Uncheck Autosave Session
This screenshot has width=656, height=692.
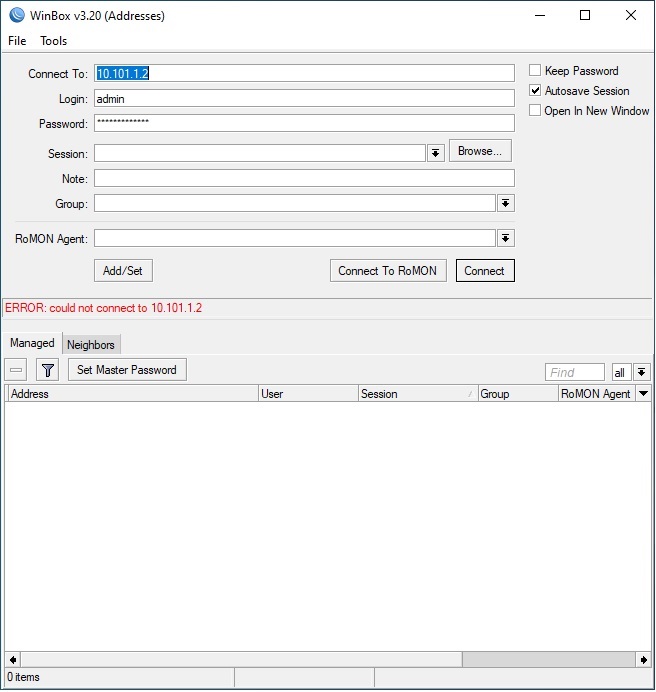point(535,90)
